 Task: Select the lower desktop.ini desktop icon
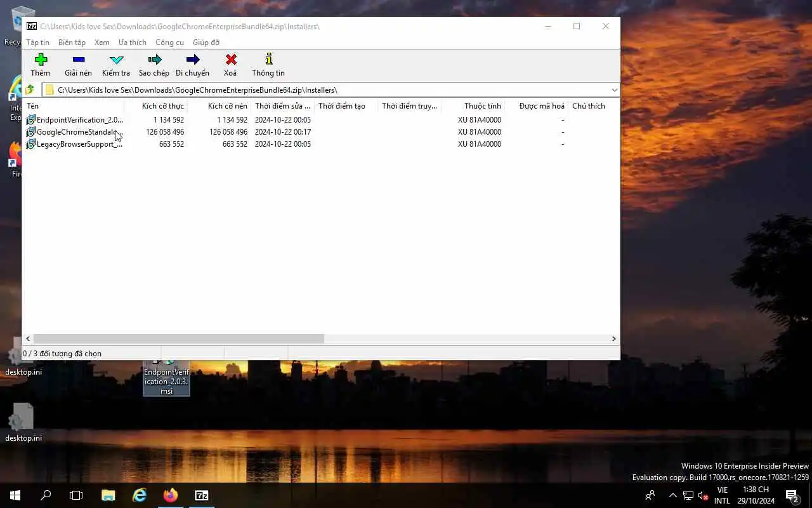tap(23, 423)
